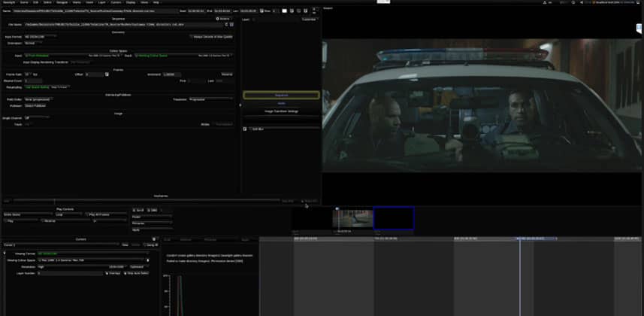Click the refresh icon beside File Name

pos(226,25)
